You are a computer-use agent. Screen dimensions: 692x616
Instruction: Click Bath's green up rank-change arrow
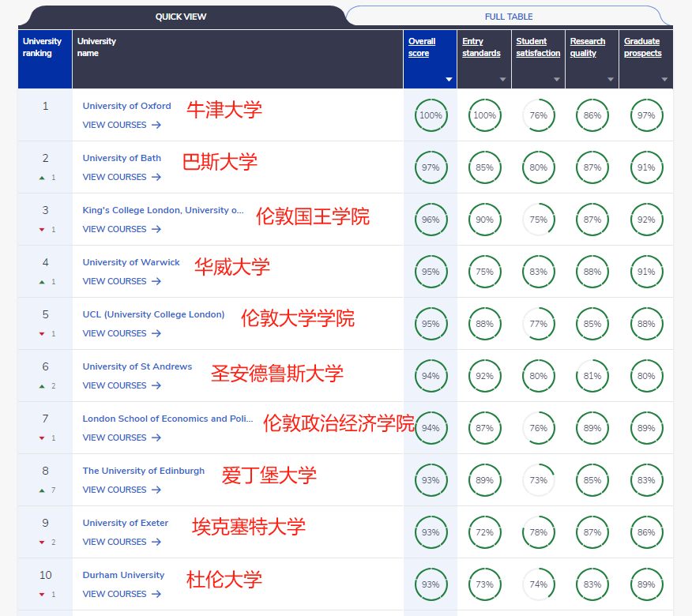[x=42, y=178]
